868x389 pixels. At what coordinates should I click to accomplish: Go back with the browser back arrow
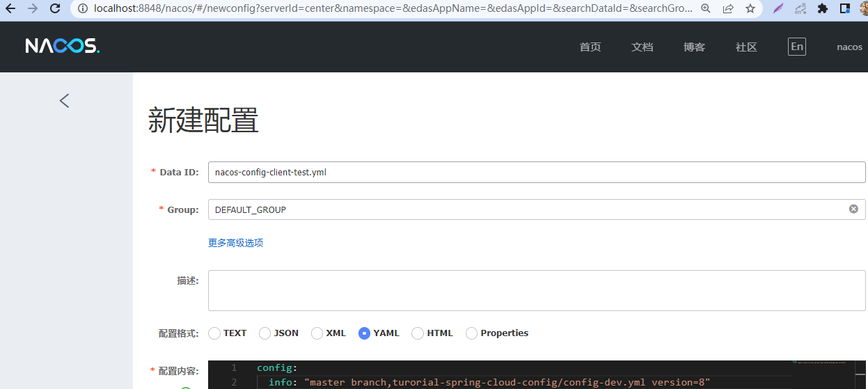(x=10, y=8)
